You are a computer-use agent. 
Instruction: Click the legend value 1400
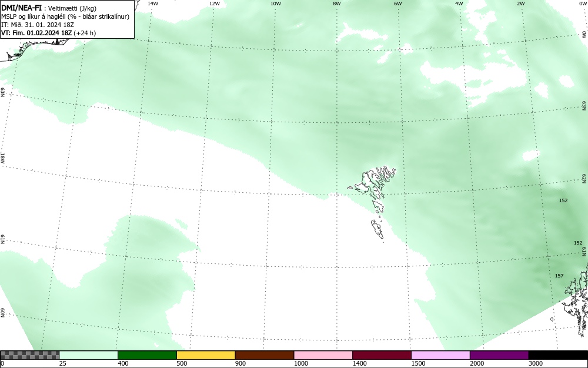360,363
